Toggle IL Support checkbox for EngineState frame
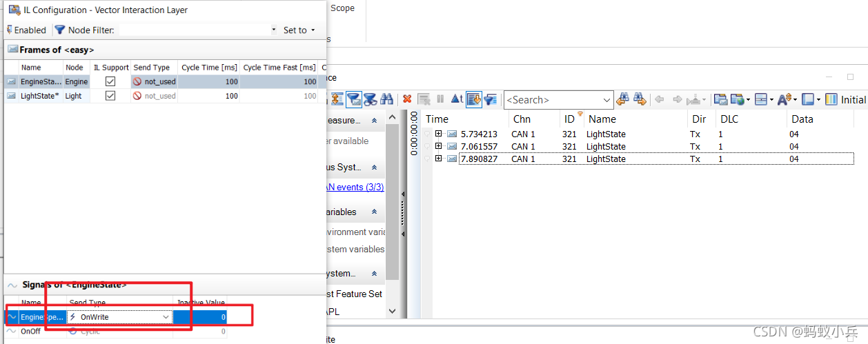The width and height of the screenshot is (868, 344). tap(110, 81)
